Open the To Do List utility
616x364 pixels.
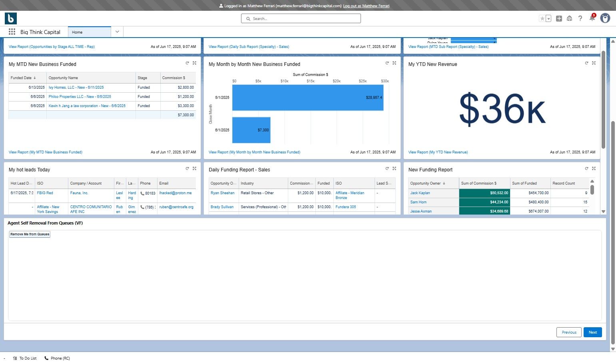[25, 358]
